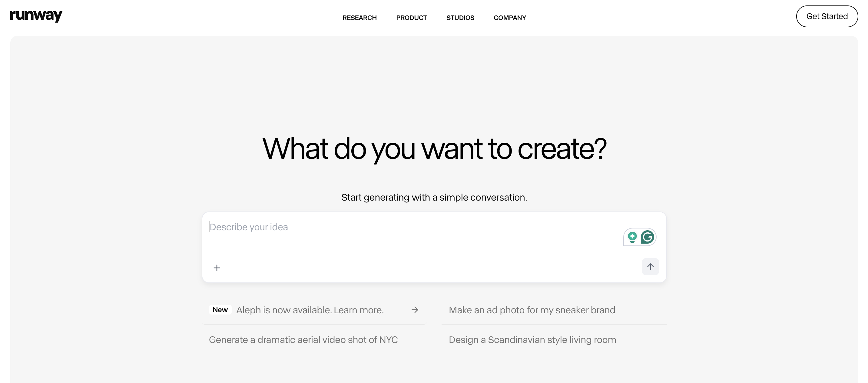Pick the Scandinavian style living room suggestion
868x383 pixels.
click(x=532, y=339)
